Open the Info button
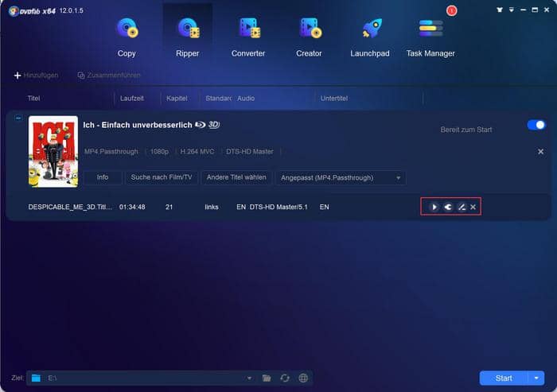Image resolution: width=557 pixels, height=392 pixels. coord(103,177)
